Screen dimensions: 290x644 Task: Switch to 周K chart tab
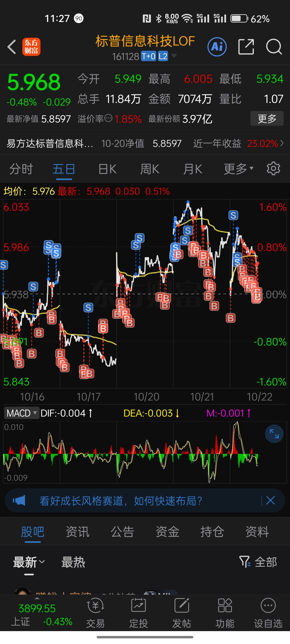pyautogui.click(x=150, y=169)
